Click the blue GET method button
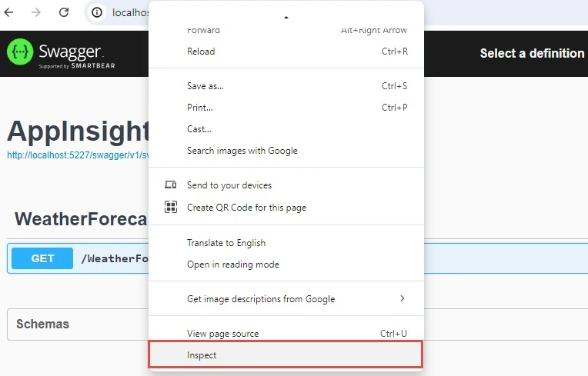The width and height of the screenshot is (588, 376). click(42, 258)
